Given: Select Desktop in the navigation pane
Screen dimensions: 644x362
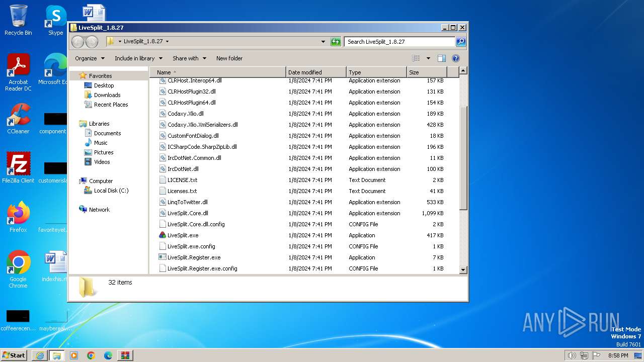Looking at the screenshot, I should [104, 85].
